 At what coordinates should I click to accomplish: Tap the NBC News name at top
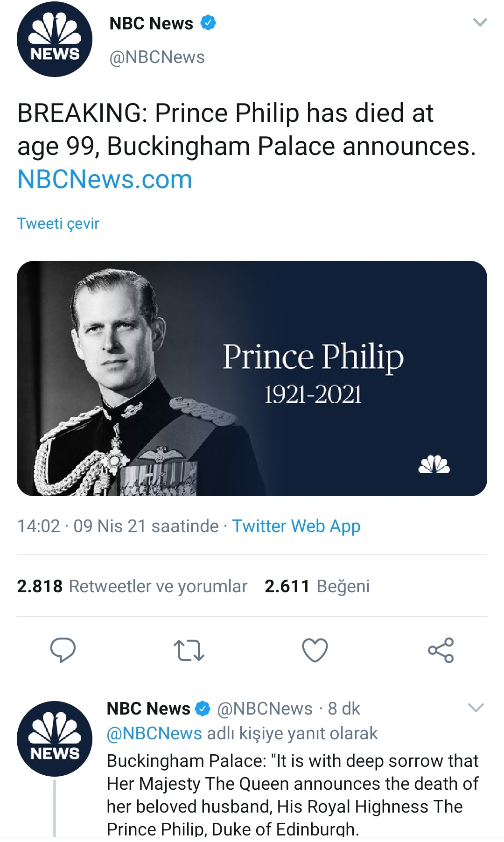[151, 23]
